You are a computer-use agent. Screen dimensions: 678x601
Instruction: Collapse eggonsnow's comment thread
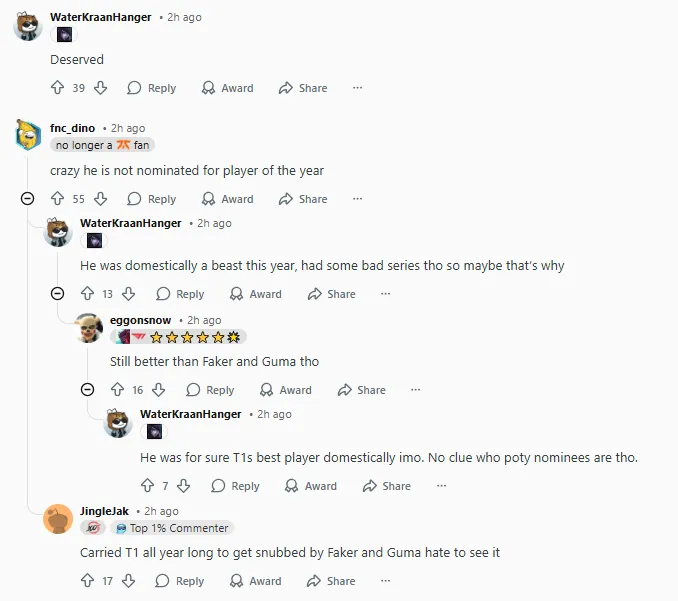click(x=87, y=390)
